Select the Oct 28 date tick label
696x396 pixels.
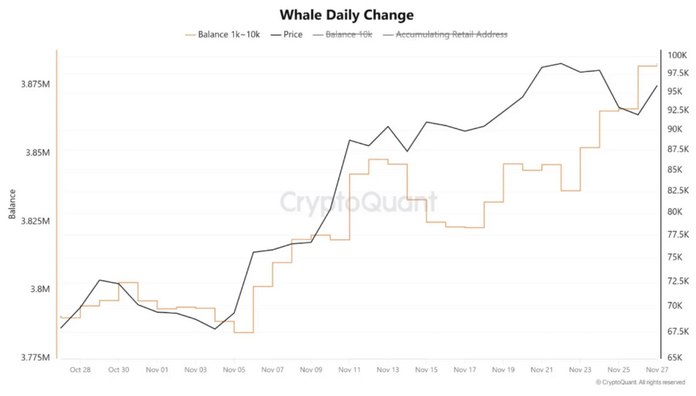point(80,369)
